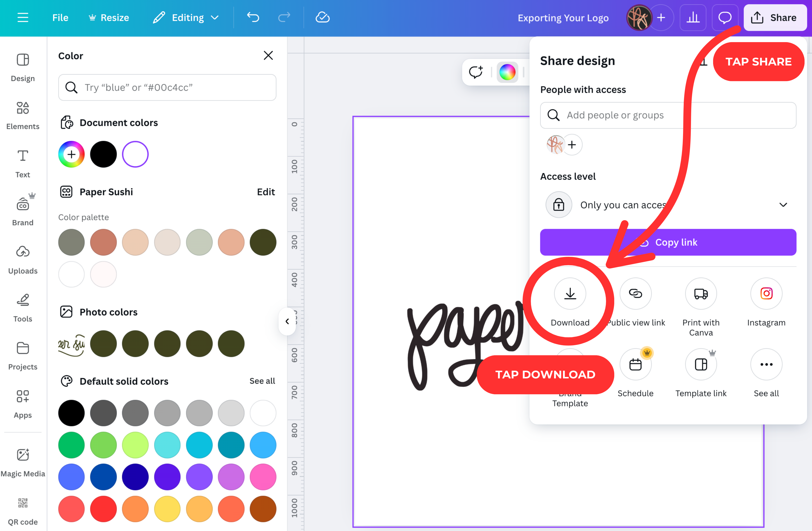The height and width of the screenshot is (531, 812).
Task: See all sharing options
Action: click(766, 373)
